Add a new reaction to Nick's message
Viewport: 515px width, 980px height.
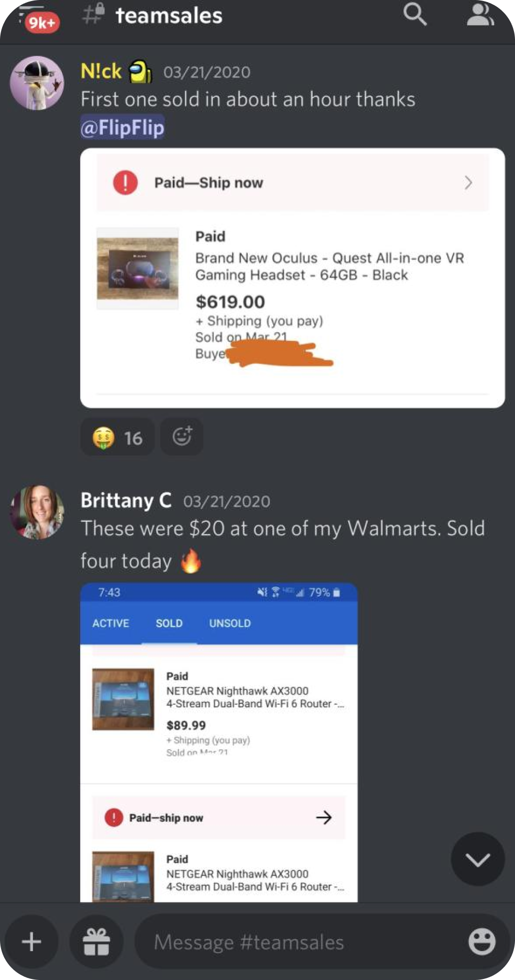pyautogui.click(x=182, y=437)
